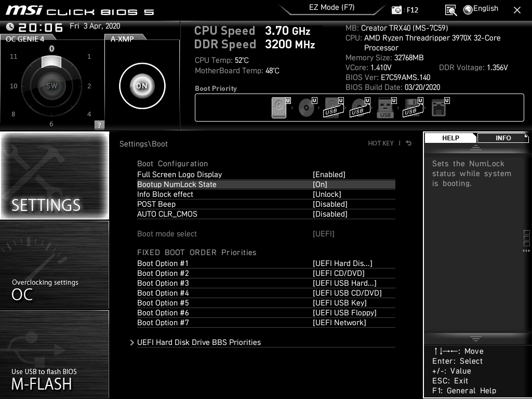Open Boot Option #7 [UEFI Network] dropdown
The width and height of the screenshot is (532, 399).
click(x=339, y=322)
